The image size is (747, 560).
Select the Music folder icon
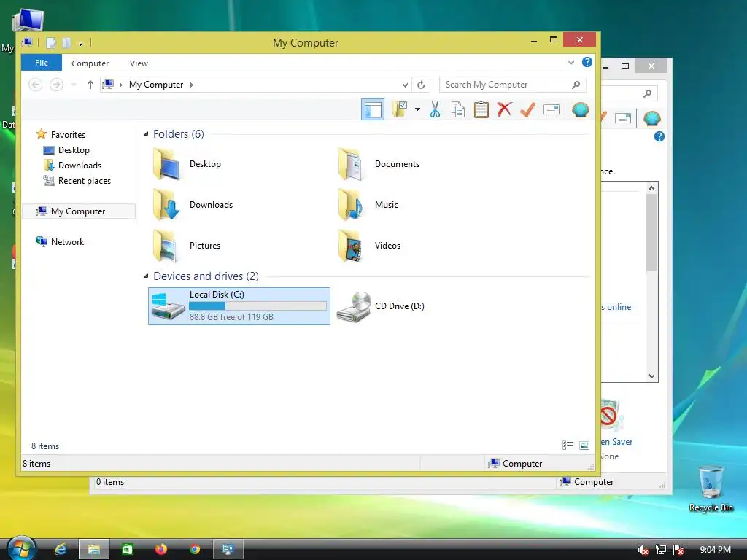352,205
